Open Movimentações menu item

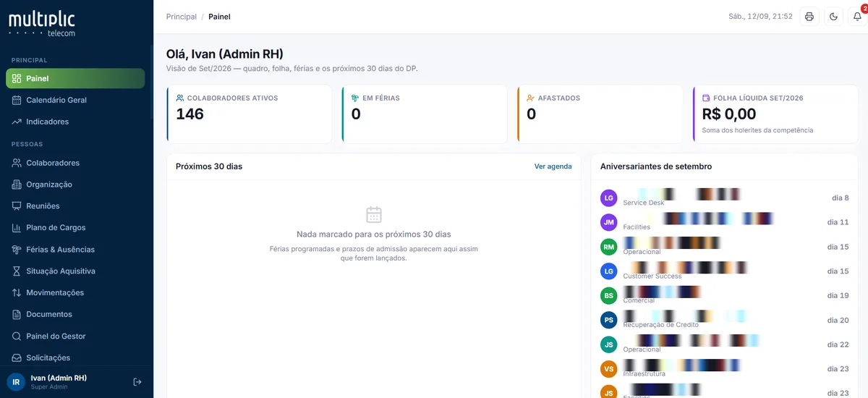click(x=75, y=293)
